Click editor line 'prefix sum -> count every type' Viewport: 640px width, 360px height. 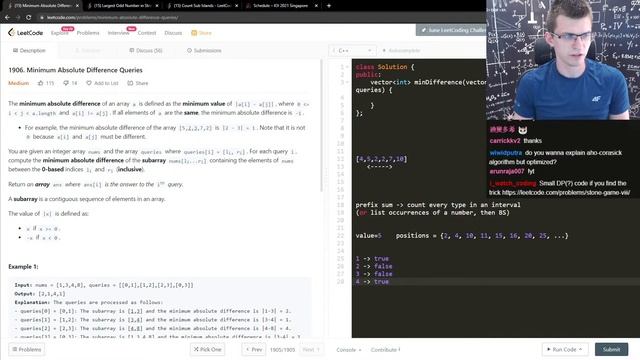(438, 205)
